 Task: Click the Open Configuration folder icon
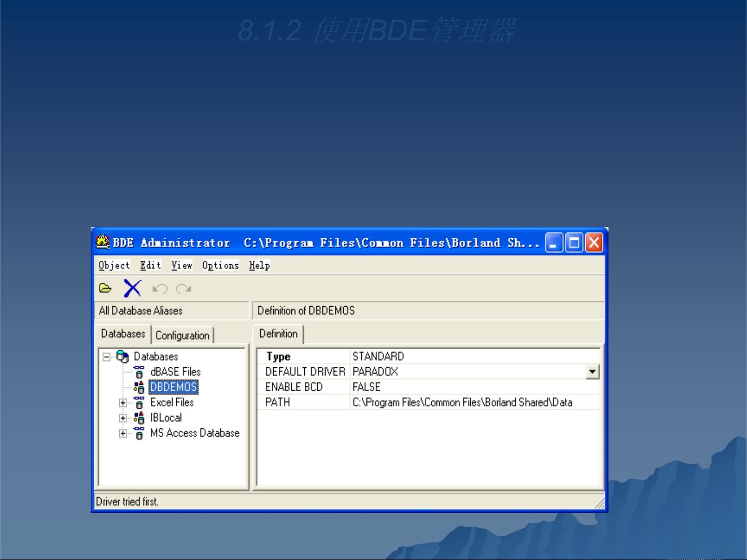[105, 288]
